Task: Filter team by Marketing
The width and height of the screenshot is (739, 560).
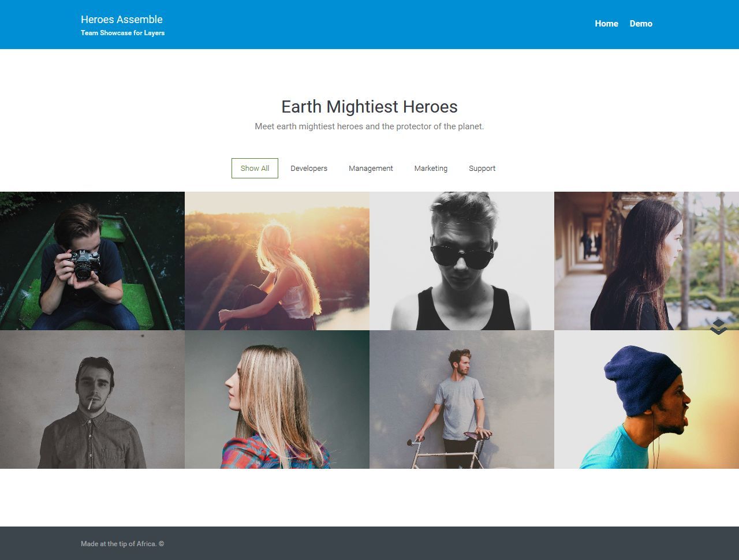Action: pyautogui.click(x=431, y=168)
